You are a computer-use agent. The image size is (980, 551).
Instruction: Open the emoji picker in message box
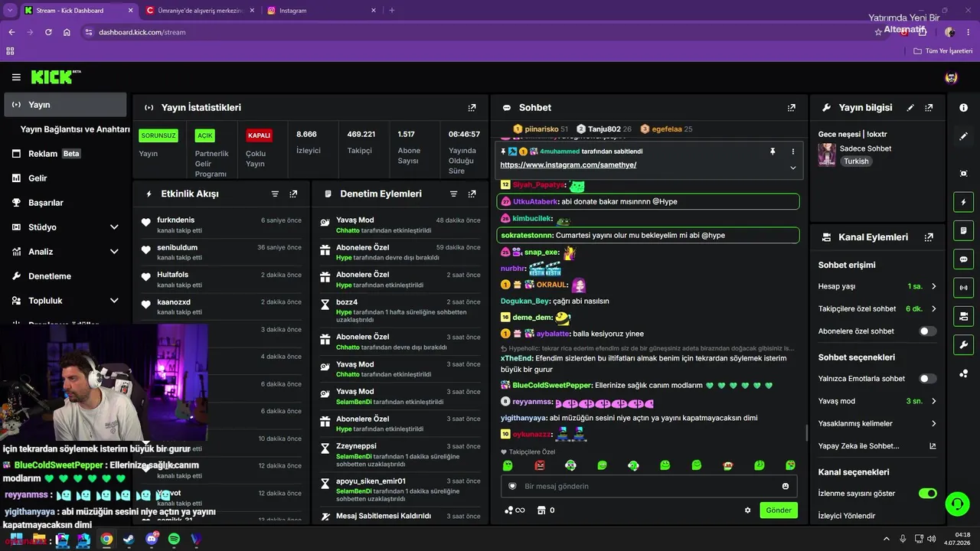click(786, 486)
